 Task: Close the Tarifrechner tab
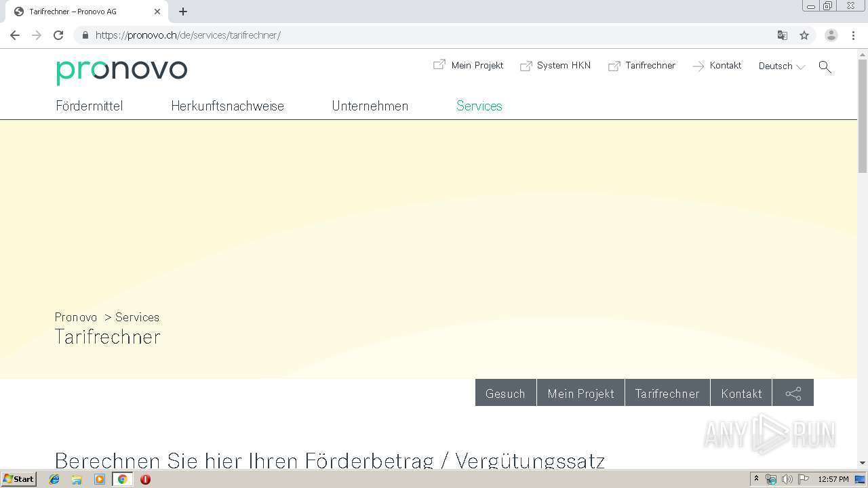pos(157,12)
